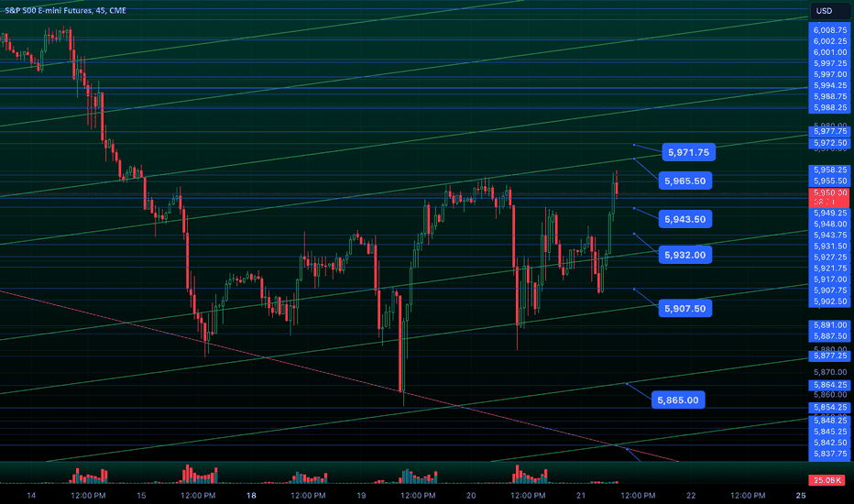
Task: Select the 5,943.50 price callout label
Action: 685,220
